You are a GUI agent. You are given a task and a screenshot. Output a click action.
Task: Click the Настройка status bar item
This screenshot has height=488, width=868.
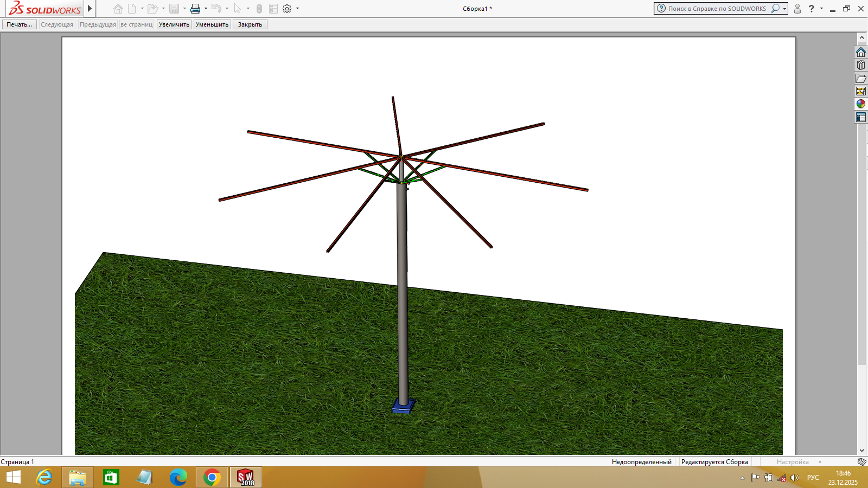[793, 462]
